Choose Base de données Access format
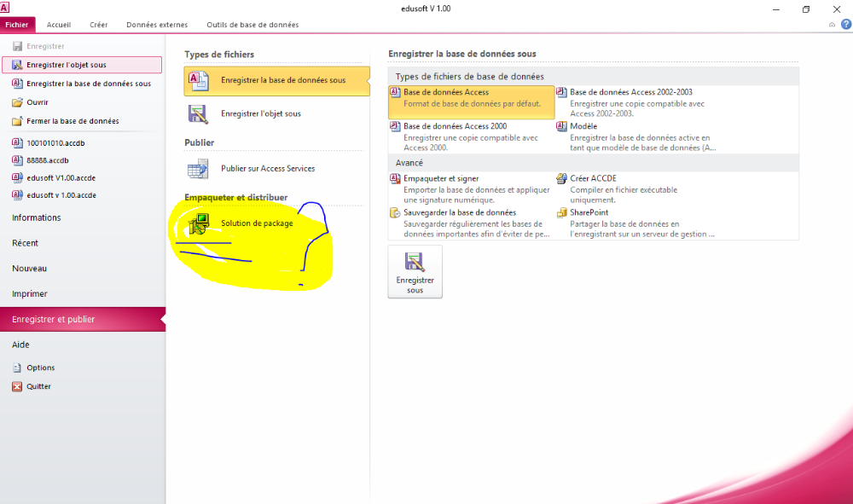The height and width of the screenshot is (504, 853). (471, 102)
